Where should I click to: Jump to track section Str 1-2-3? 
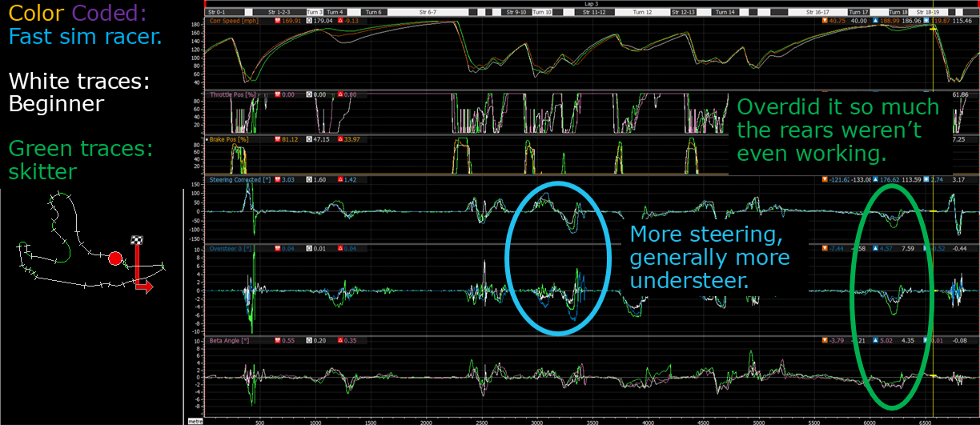279,13
